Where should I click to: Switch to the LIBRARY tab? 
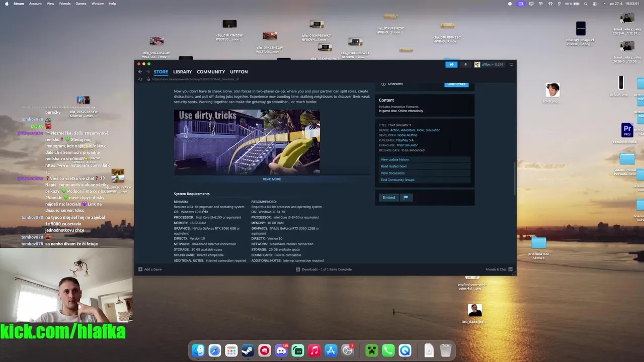click(183, 72)
